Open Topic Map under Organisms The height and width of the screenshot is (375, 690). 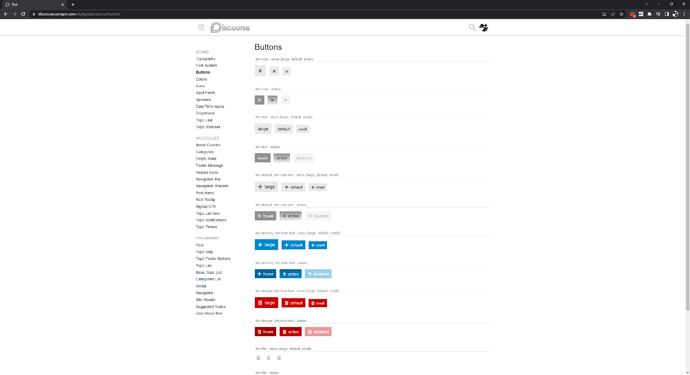[x=204, y=252]
